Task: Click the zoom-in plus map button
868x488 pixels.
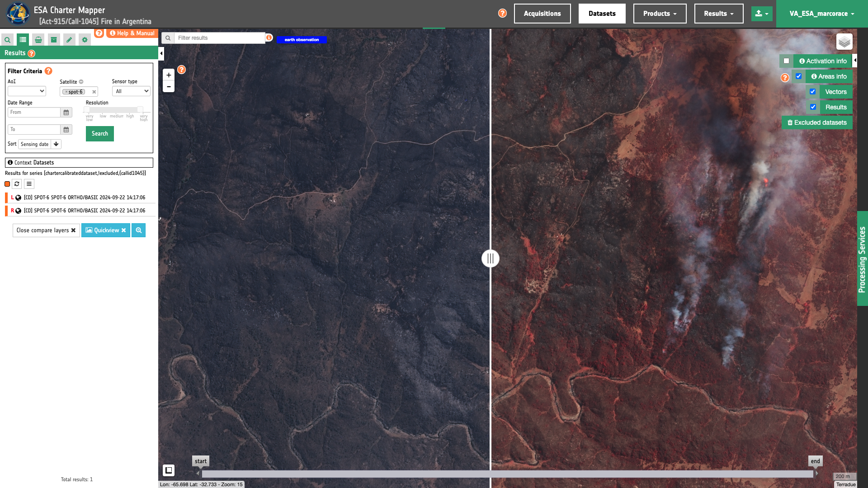Action: pos(169,75)
